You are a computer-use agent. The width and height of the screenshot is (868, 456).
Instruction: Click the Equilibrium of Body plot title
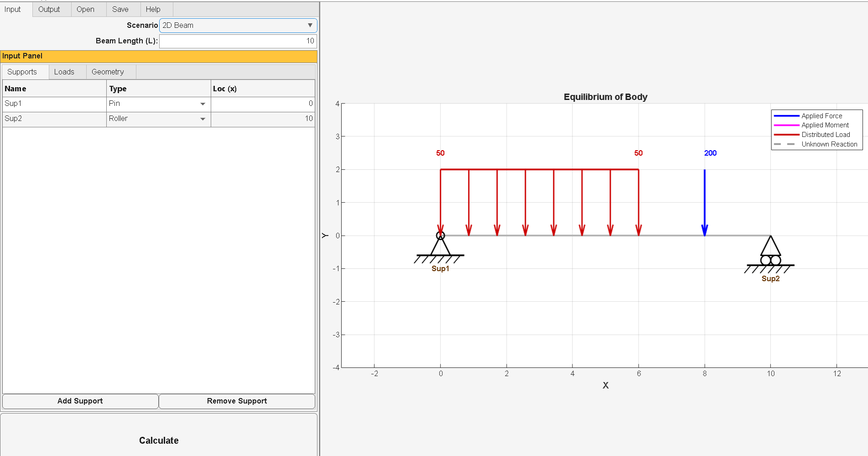(x=605, y=97)
